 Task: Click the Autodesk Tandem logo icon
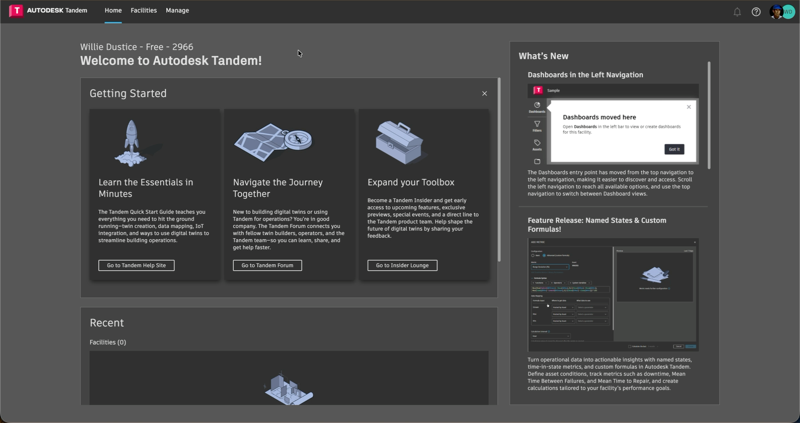(x=16, y=11)
